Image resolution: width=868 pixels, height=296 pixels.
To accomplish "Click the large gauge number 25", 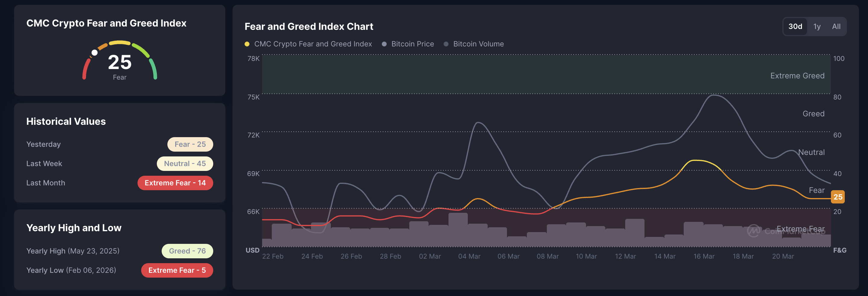I will click(120, 62).
